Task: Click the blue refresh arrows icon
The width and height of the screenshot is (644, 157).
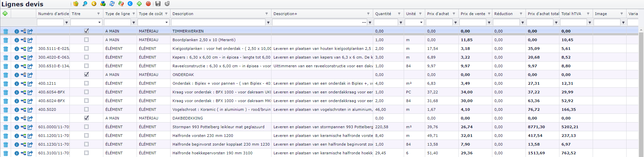Action: coord(112,4)
